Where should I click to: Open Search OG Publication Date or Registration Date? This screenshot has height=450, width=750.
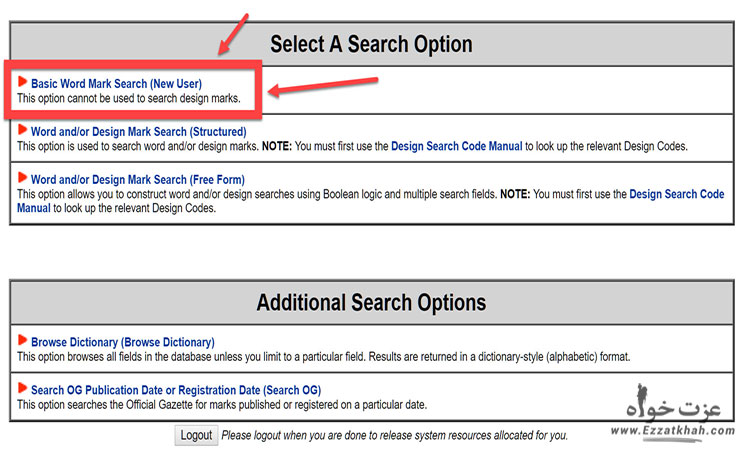coord(175,390)
